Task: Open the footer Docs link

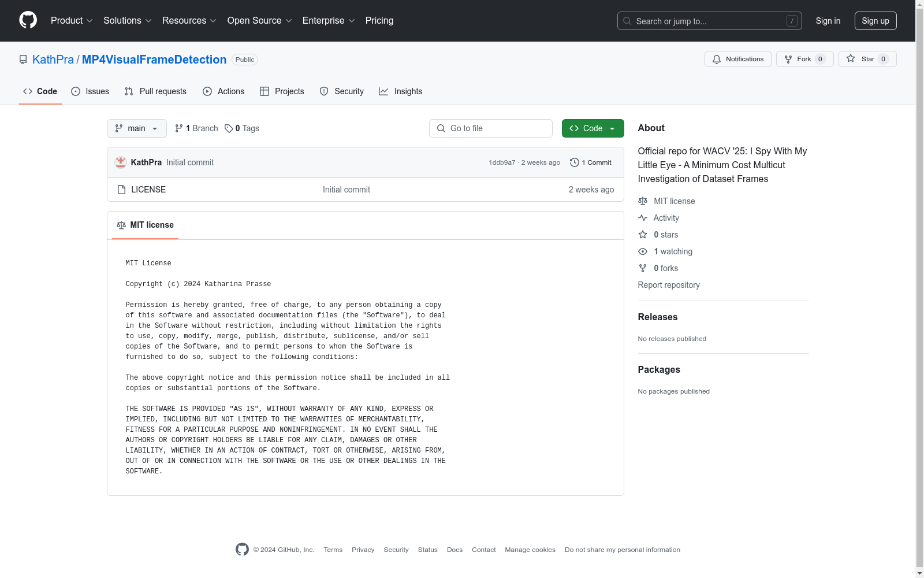Action: (x=455, y=550)
